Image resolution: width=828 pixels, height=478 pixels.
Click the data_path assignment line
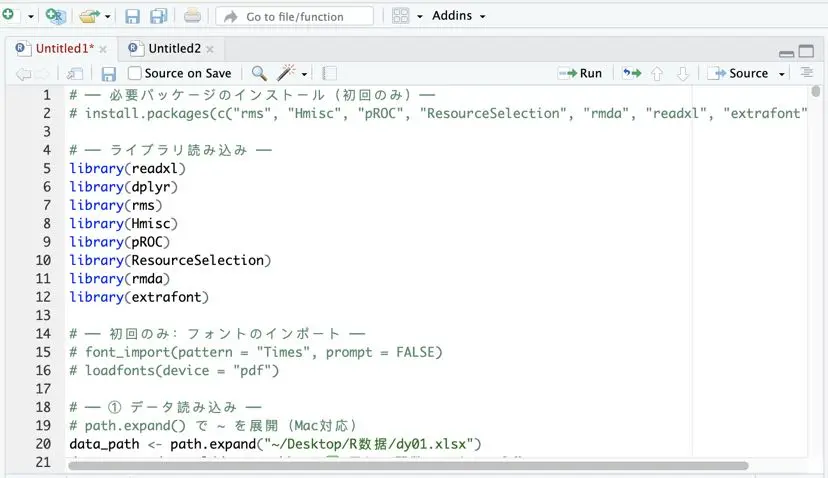(x=275, y=444)
